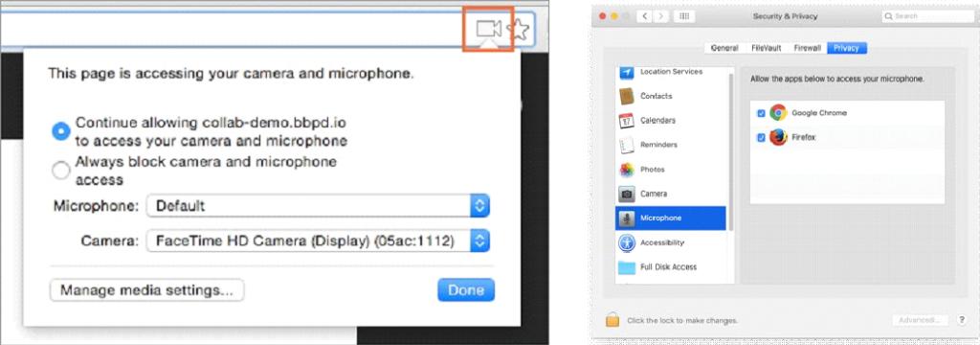The height and width of the screenshot is (345, 980).
Task: Open the help question mark button
Action: click(x=961, y=320)
